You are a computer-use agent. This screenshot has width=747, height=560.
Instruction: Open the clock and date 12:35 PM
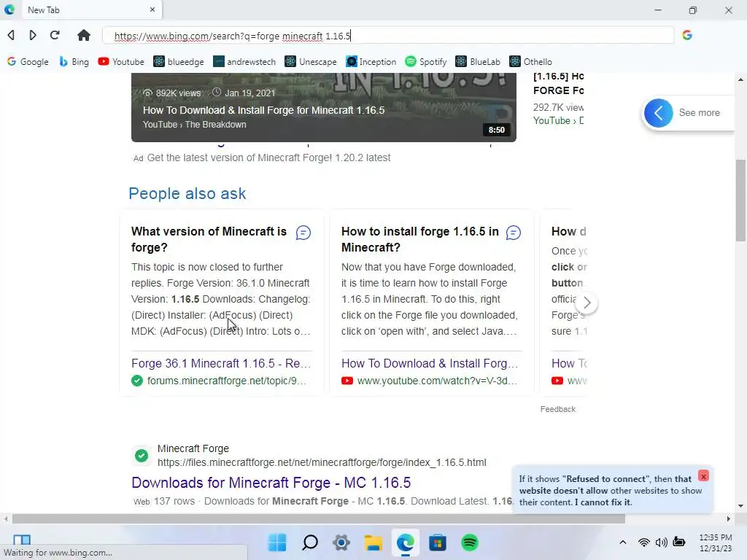pos(716,542)
